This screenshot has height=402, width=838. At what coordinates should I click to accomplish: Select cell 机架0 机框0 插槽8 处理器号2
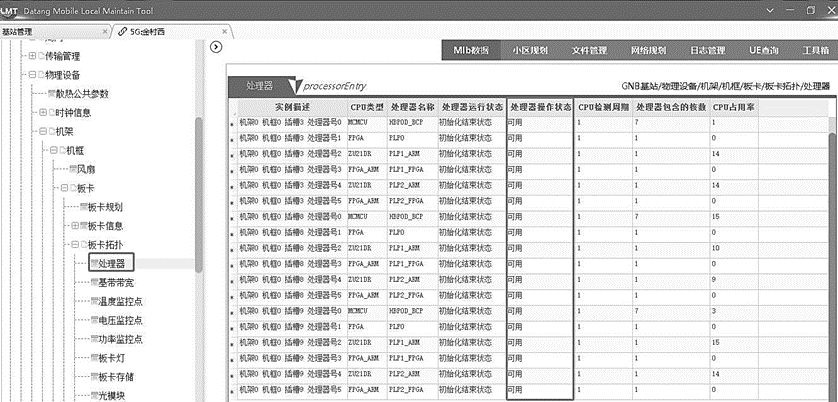coord(290,248)
